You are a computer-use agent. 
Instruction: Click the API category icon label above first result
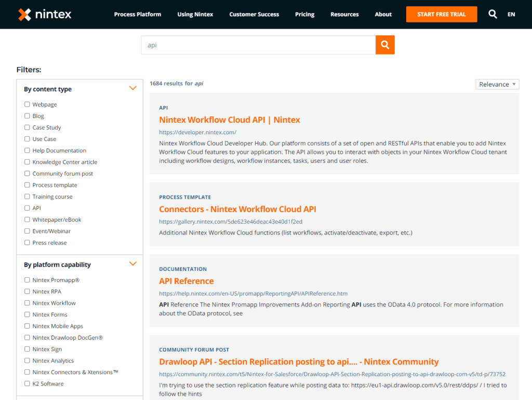[x=163, y=107]
